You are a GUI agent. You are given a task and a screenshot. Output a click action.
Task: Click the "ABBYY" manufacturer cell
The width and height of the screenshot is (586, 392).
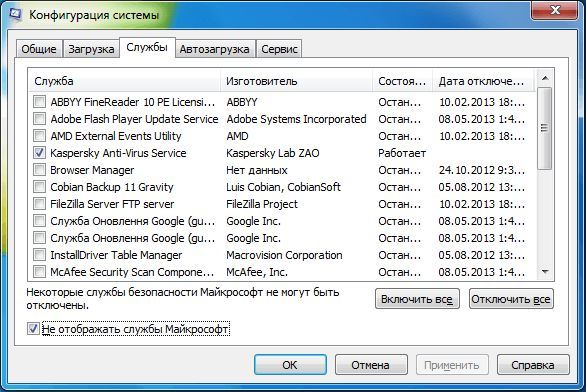coord(242,102)
